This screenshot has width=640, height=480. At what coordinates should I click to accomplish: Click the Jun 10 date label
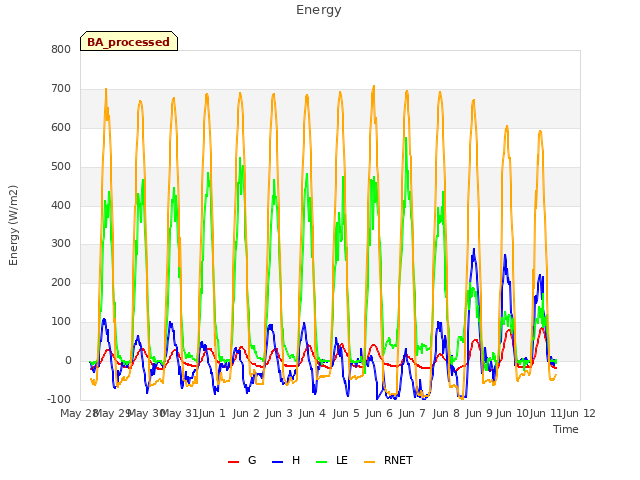(512, 413)
